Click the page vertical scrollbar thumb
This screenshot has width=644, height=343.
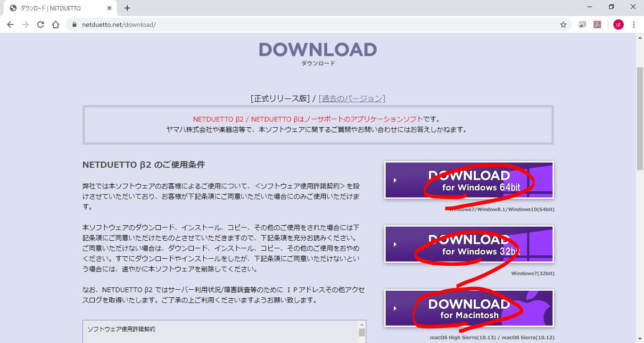pyautogui.click(x=640, y=118)
